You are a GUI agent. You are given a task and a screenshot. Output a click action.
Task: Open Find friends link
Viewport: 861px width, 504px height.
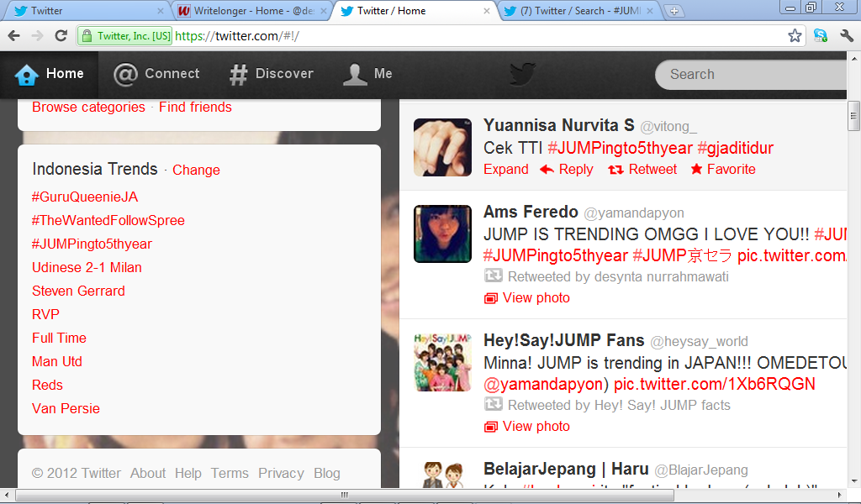point(195,107)
